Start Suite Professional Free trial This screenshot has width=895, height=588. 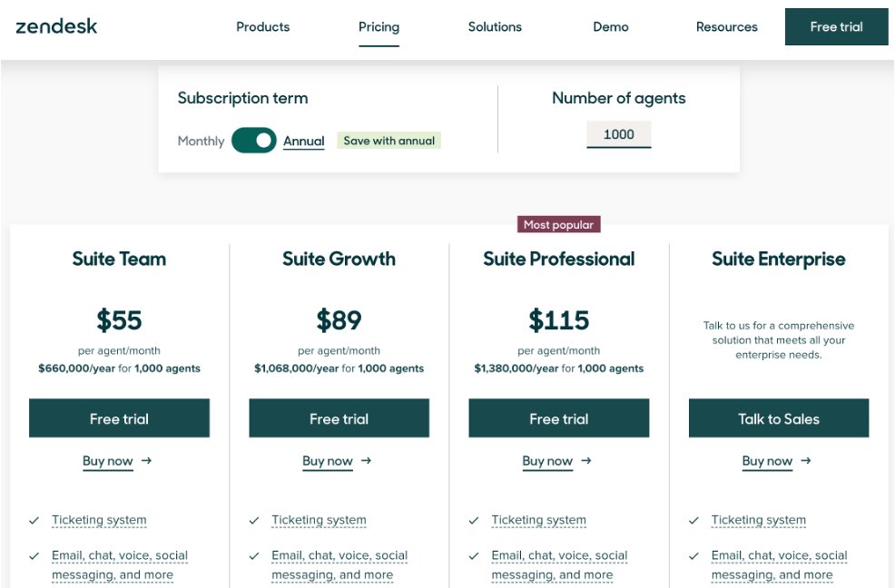pyautogui.click(x=558, y=418)
